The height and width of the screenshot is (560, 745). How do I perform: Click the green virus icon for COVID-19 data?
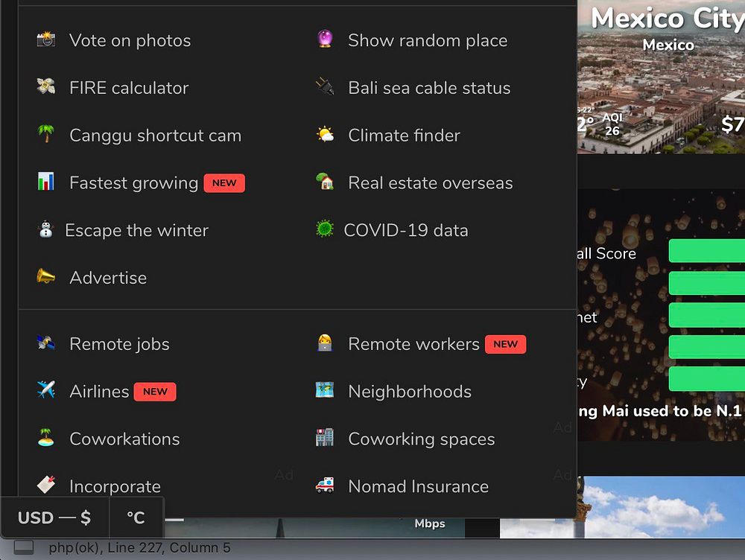pyautogui.click(x=325, y=229)
